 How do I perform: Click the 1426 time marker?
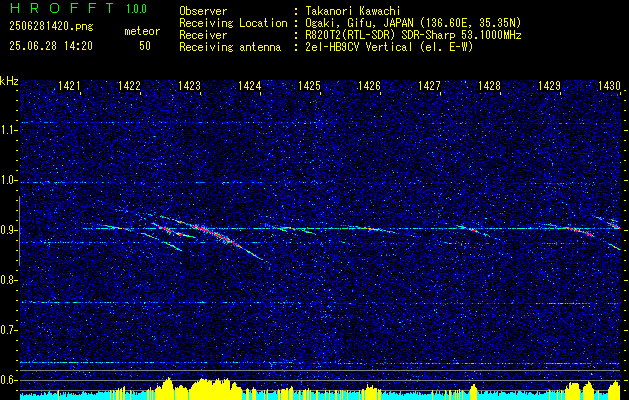369,85
